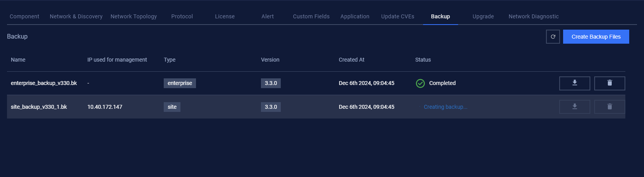Open the Update CVEs tab
The image size is (644, 177).
pyautogui.click(x=397, y=16)
